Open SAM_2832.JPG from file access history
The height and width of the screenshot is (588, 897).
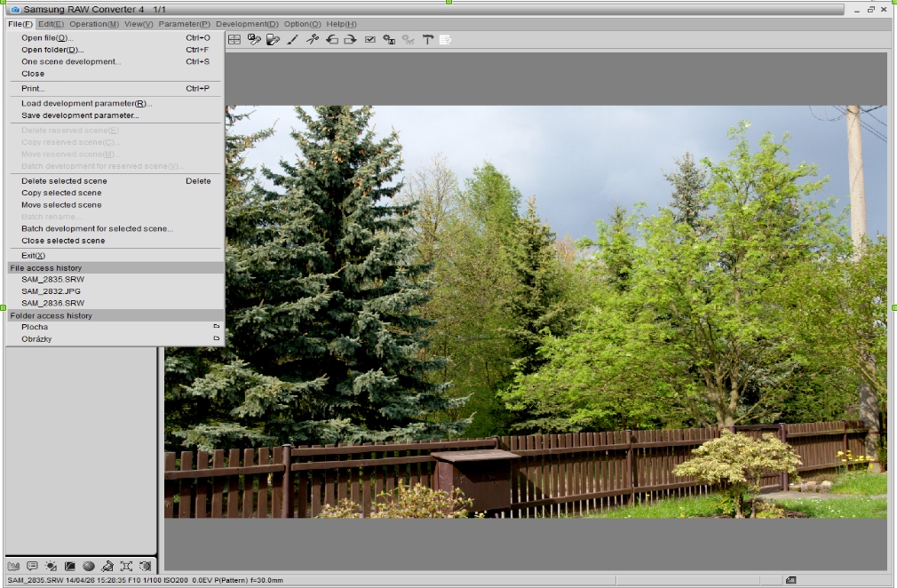tap(52, 290)
